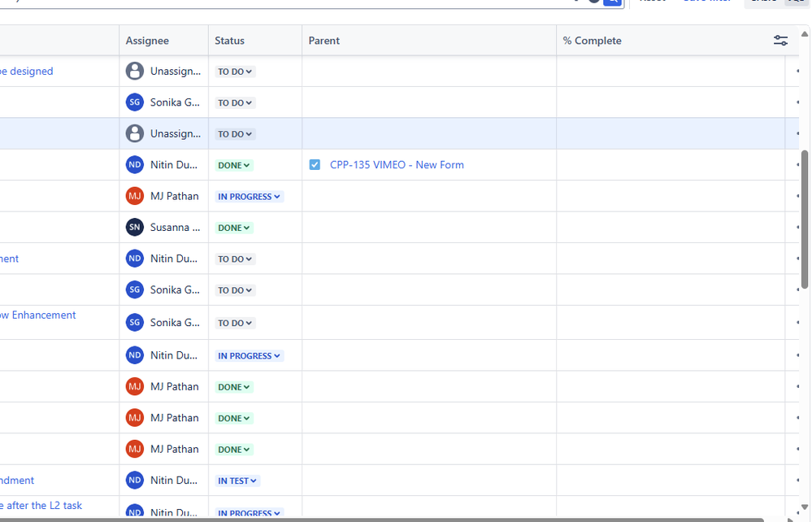The image size is (812, 522).
Task: Sort by the Status column header
Action: 229,41
